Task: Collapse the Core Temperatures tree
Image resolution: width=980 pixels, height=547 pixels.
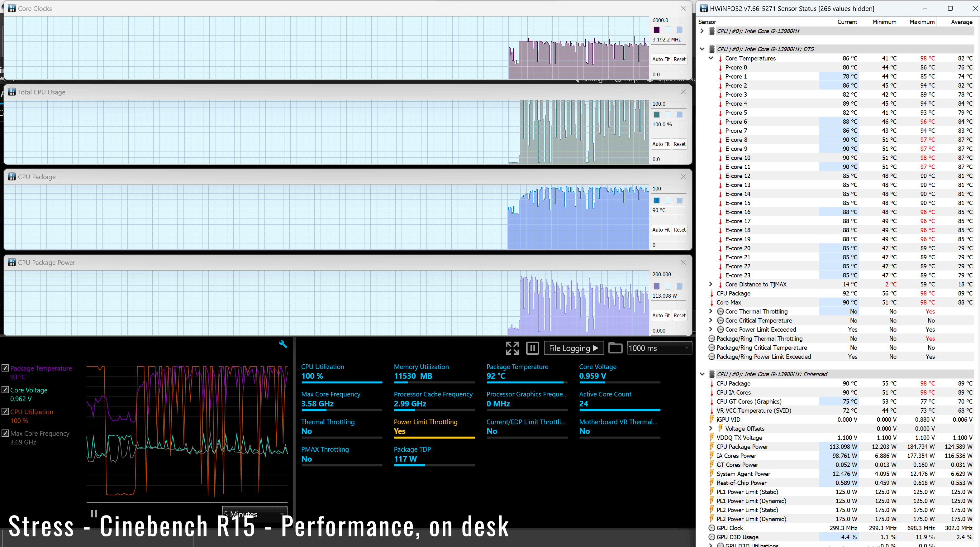Action: click(711, 58)
